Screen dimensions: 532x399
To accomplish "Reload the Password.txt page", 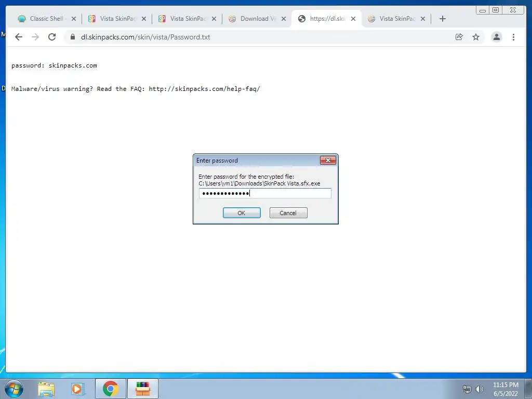I will [52, 37].
